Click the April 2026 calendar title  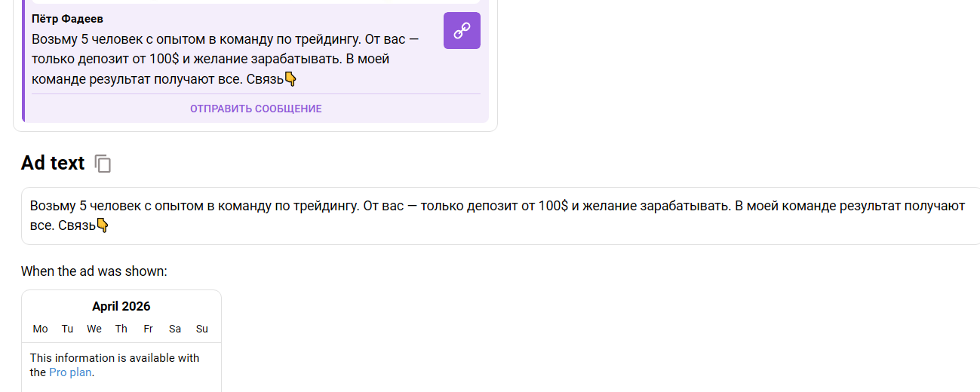(x=121, y=306)
